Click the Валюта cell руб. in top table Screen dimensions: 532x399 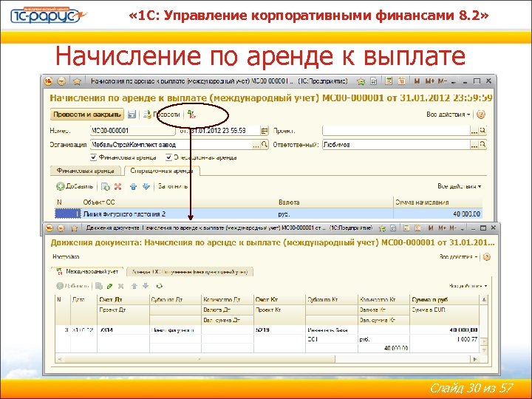335,214
